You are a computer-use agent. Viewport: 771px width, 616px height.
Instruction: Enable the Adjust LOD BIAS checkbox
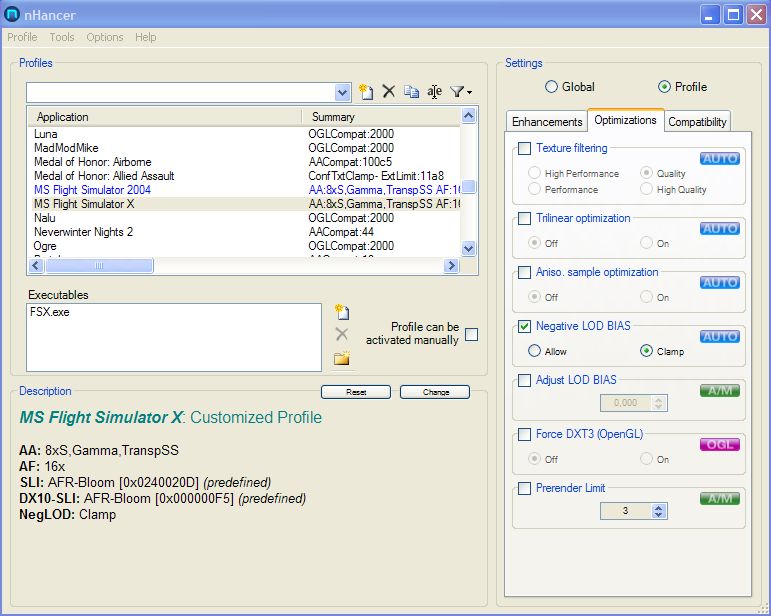[x=525, y=380]
